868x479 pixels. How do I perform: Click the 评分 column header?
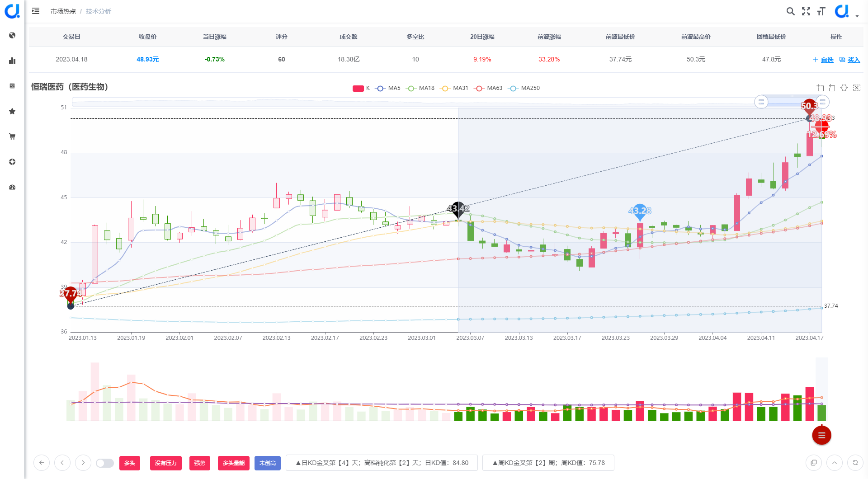pyautogui.click(x=282, y=37)
